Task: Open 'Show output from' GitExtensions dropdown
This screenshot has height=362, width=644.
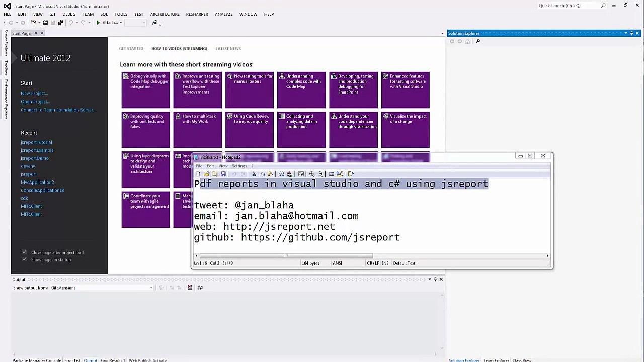Action: click(151, 288)
